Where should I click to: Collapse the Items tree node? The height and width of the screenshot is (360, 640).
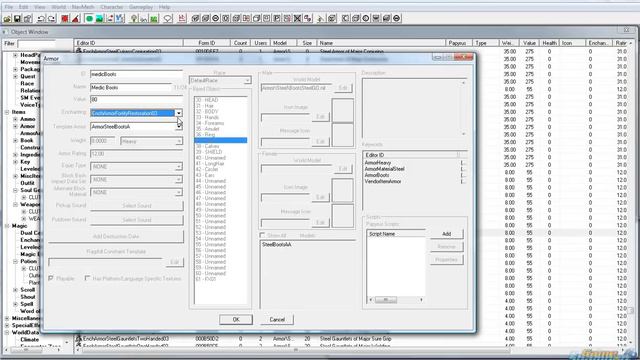[7, 112]
